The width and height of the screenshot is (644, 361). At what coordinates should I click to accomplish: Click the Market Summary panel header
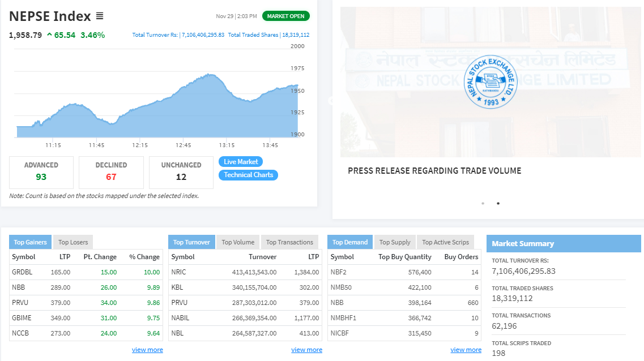pos(564,243)
